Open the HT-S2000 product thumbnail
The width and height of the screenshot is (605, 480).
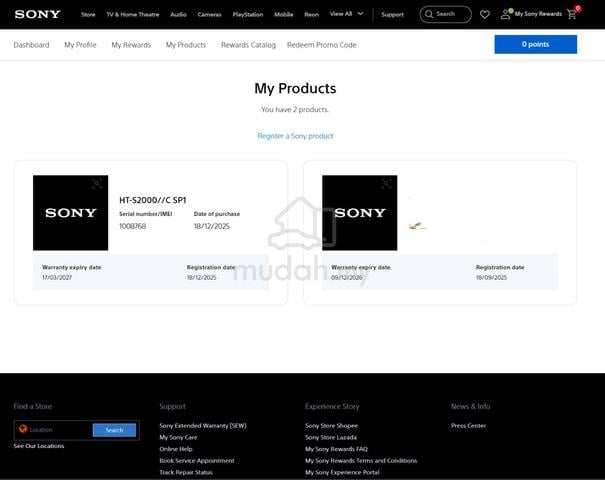(x=71, y=213)
